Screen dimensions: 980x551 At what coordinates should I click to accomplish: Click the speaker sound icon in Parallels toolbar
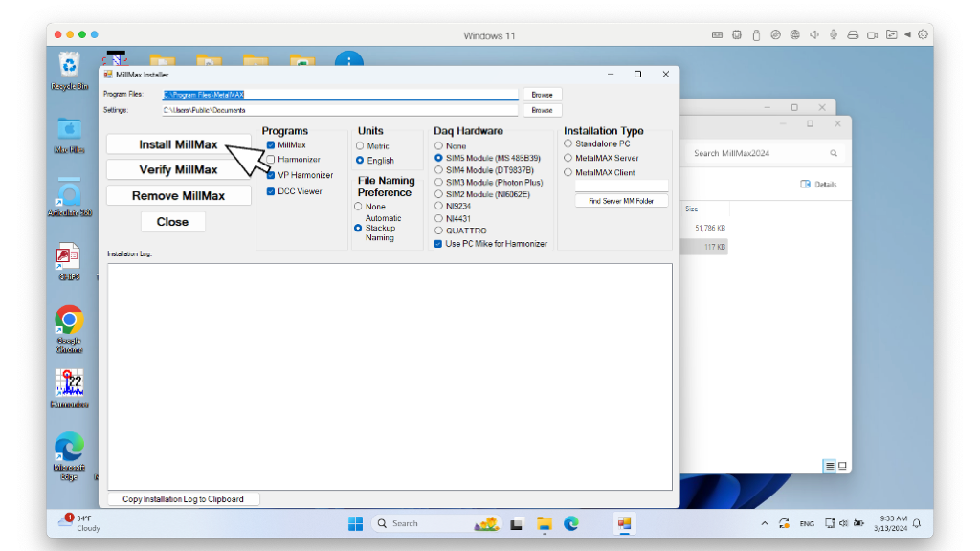tap(814, 35)
